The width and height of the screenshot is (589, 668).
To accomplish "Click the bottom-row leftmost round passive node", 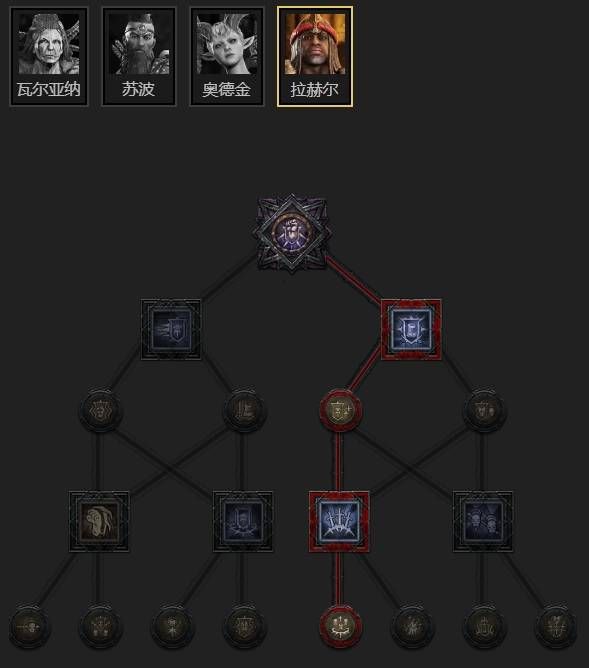I will pos(29,627).
